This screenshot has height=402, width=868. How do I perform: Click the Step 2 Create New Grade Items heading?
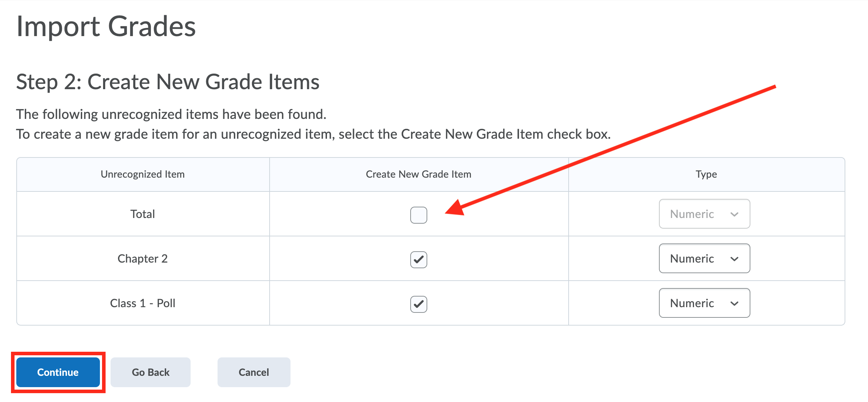(x=168, y=82)
